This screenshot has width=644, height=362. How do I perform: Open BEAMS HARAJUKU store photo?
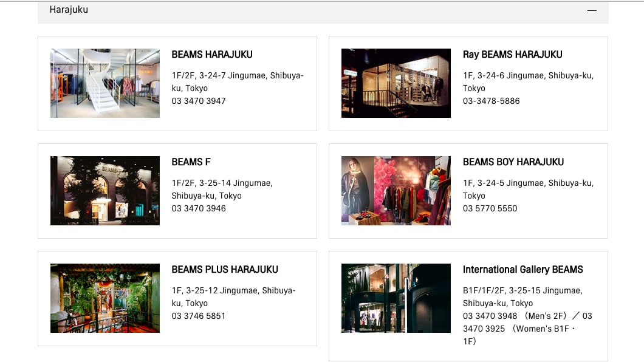pos(105,83)
